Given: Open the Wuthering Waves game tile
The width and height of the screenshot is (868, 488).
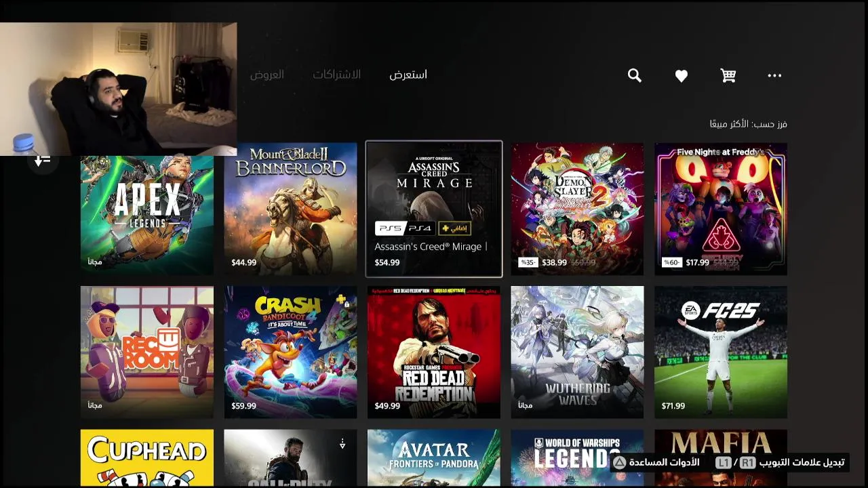Looking at the screenshot, I should click(577, 352).
